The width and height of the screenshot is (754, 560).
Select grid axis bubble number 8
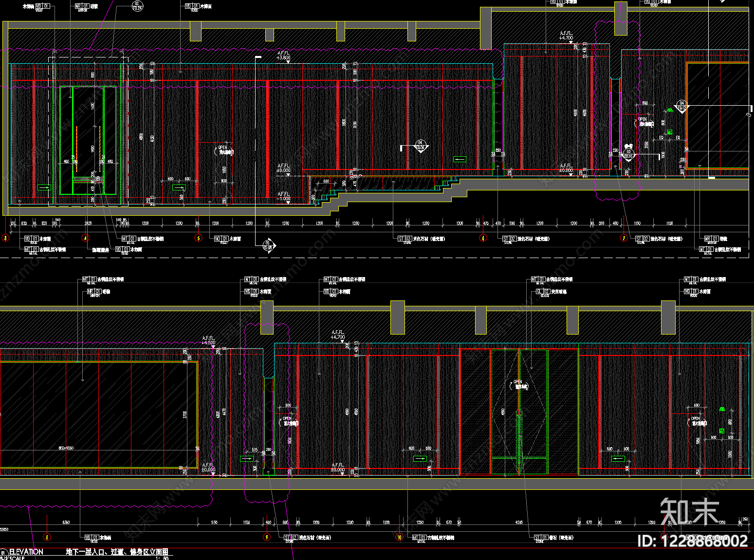47,537
